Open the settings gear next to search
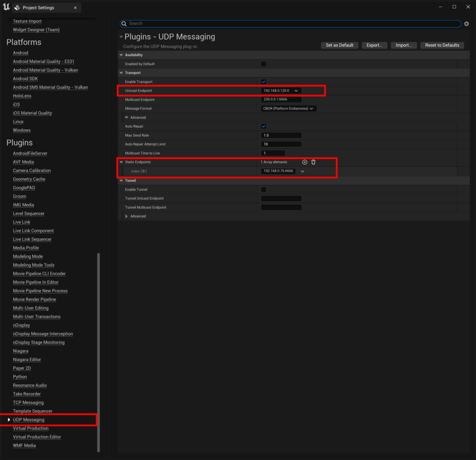This screenshot has width=476, height=460. 466,24
